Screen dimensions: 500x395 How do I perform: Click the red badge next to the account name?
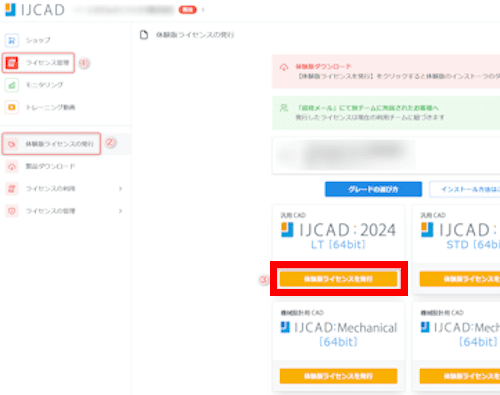point(188,10)
